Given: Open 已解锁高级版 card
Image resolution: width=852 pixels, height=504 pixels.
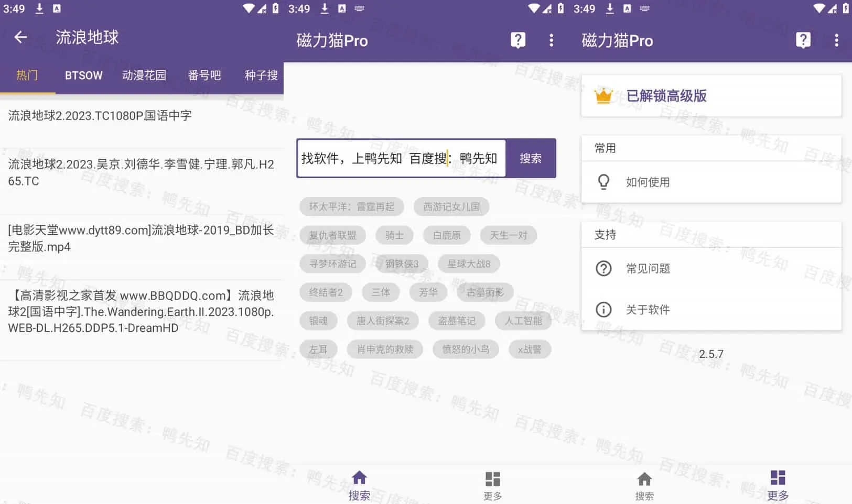Looking at the screenshot, I should 711,96.
